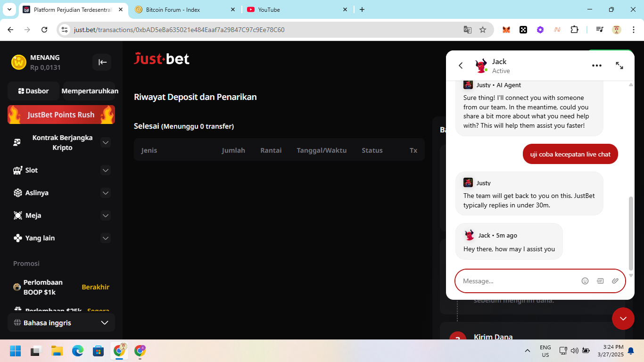Expand Kontrak Berjangka Kripto menu
This screenshot has height=362, width=644.
point(106,142)
